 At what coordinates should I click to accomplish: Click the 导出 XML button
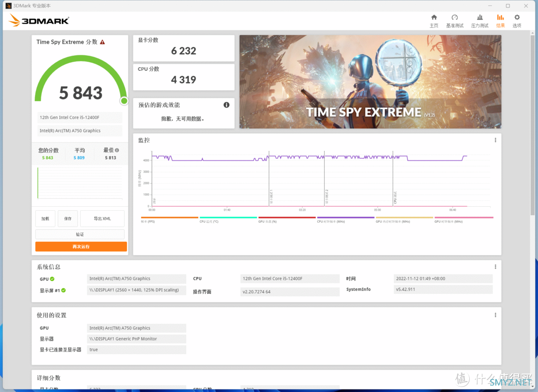point(102,219)
